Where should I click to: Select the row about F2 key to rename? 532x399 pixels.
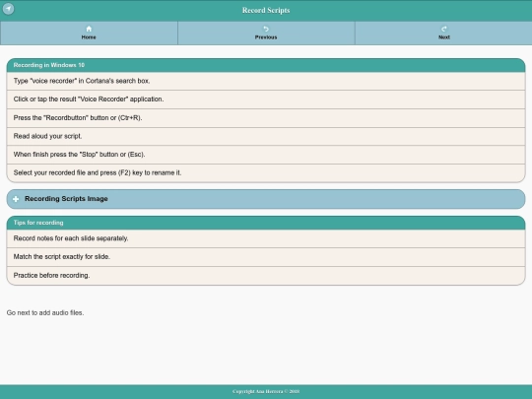(x=266, y=173)
